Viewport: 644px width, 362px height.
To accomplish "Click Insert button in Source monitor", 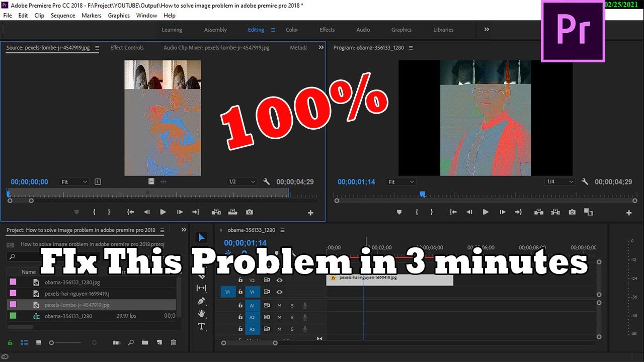I will tap(216, 212).
